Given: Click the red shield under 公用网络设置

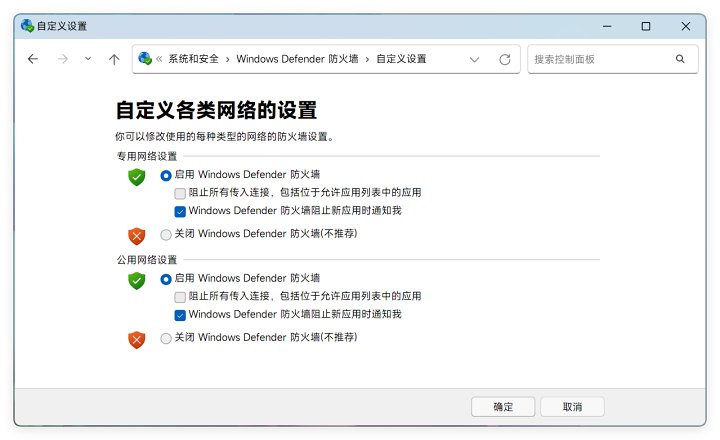Looking at the screenshot, I should (x=137, y=340).
